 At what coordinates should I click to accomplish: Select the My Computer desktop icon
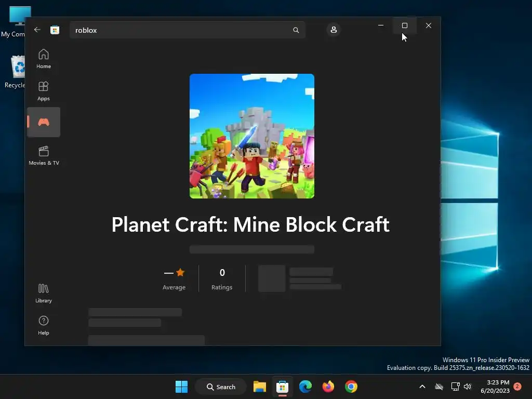pos(15,22)
